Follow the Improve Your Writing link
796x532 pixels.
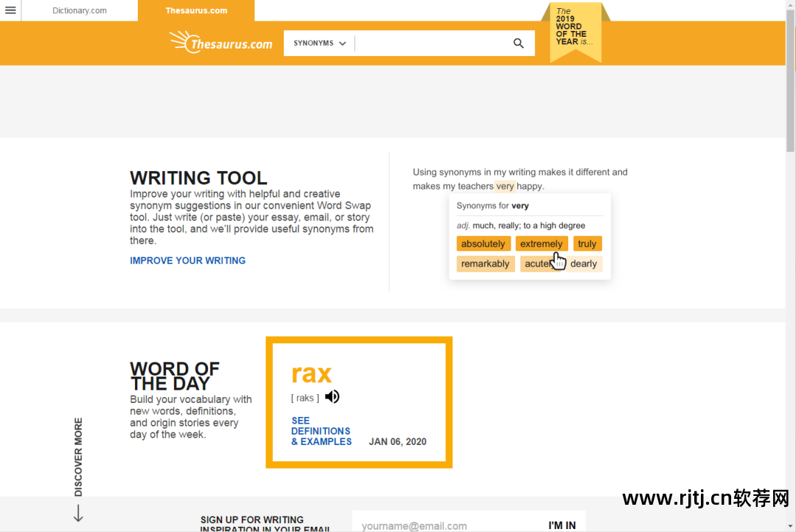click(x=188, y=260)
